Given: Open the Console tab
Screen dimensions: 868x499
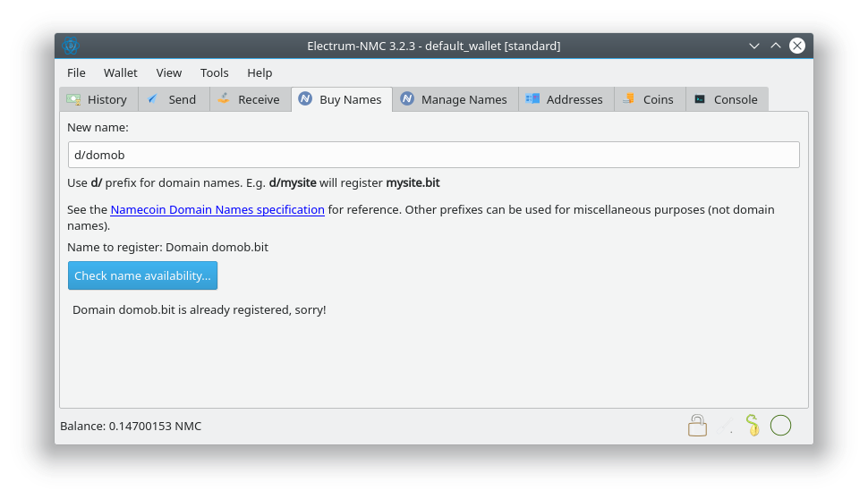Looking at the screenshot, I should 727,99.
